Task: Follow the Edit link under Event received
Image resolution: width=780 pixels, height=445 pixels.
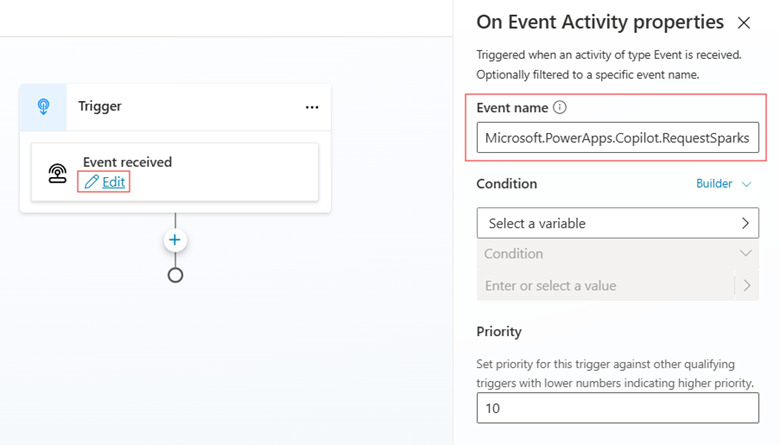Action: (113, 182)
